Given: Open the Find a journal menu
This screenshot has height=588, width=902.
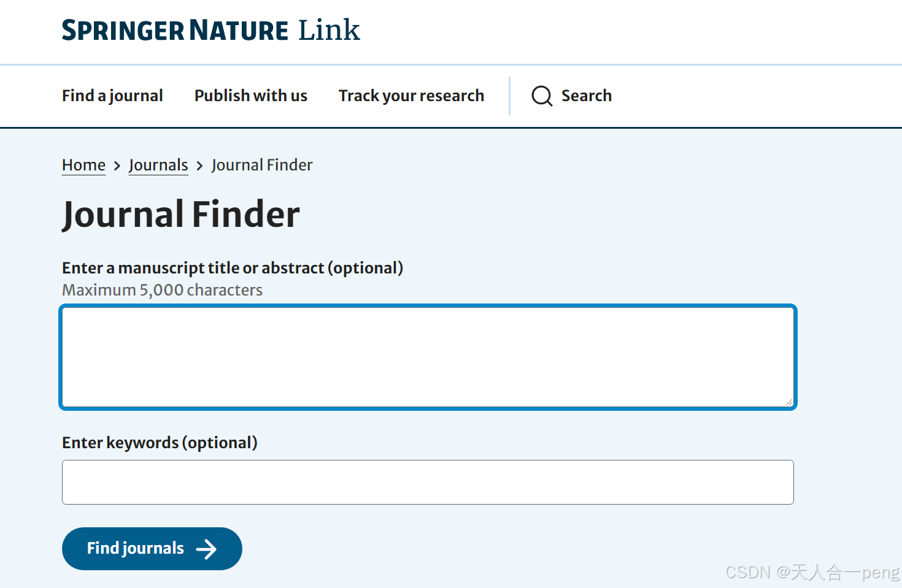Looking at the screenshot, I should (x=112, y=96).
